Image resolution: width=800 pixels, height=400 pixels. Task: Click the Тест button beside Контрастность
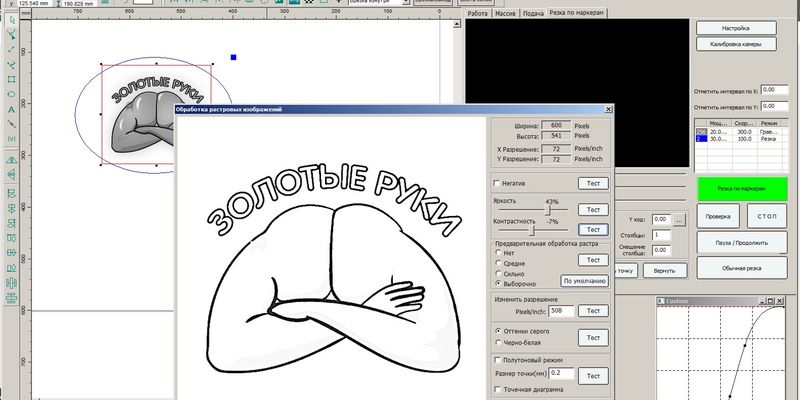pos(593,230)
